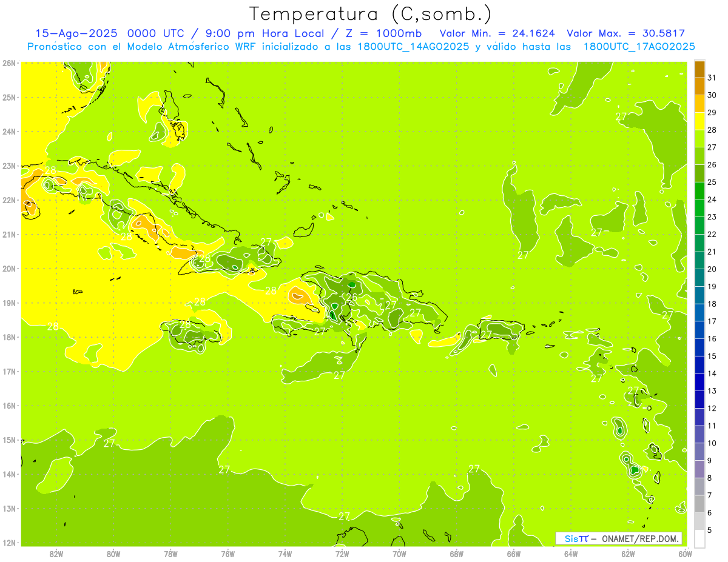Click the longitude label "76W"
The width and height of the screenshot is (728, 562).
tap(227, 554)
